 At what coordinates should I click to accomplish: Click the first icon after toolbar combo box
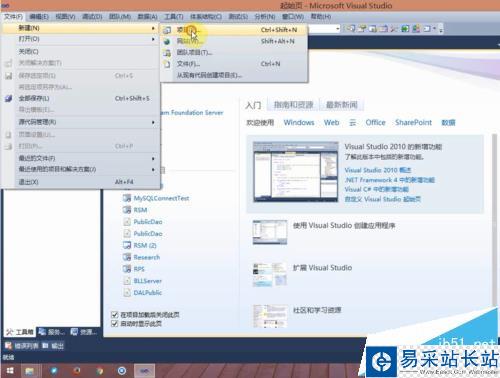point(350,29)
